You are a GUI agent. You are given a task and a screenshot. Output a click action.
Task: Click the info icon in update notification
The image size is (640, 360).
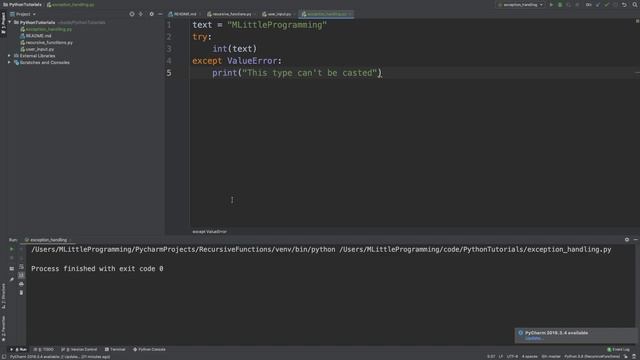click(520, 333)
